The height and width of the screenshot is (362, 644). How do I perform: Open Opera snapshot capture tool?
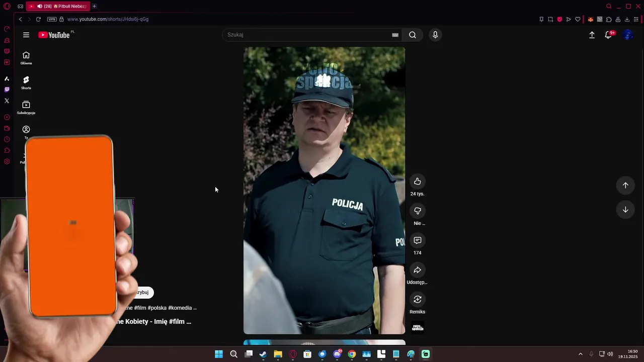550,19
